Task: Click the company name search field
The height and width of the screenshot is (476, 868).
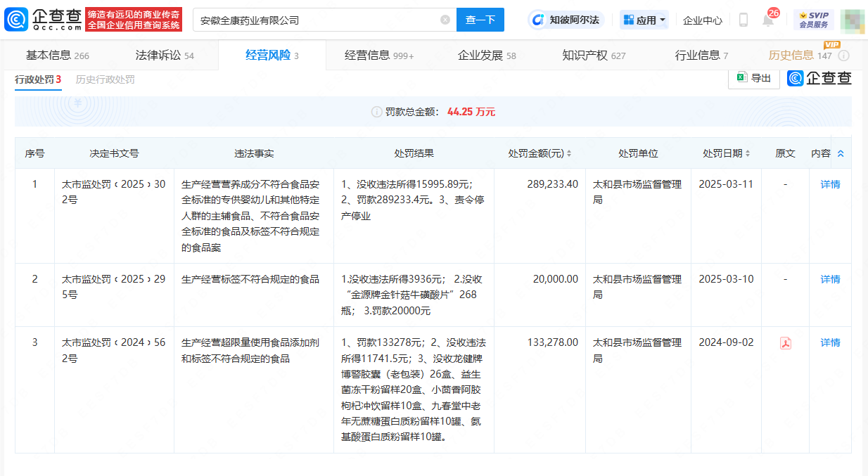Action: coord(317,20)
